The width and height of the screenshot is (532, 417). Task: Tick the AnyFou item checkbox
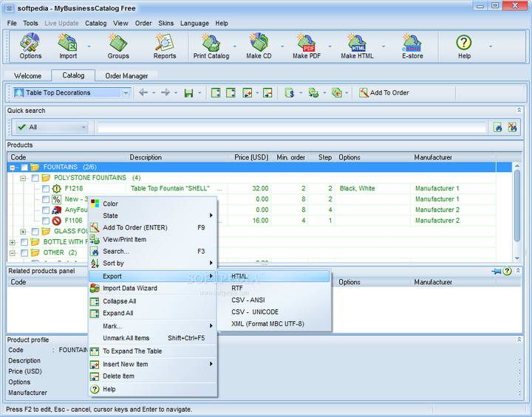pyautogui.click(x=46, y=210)
